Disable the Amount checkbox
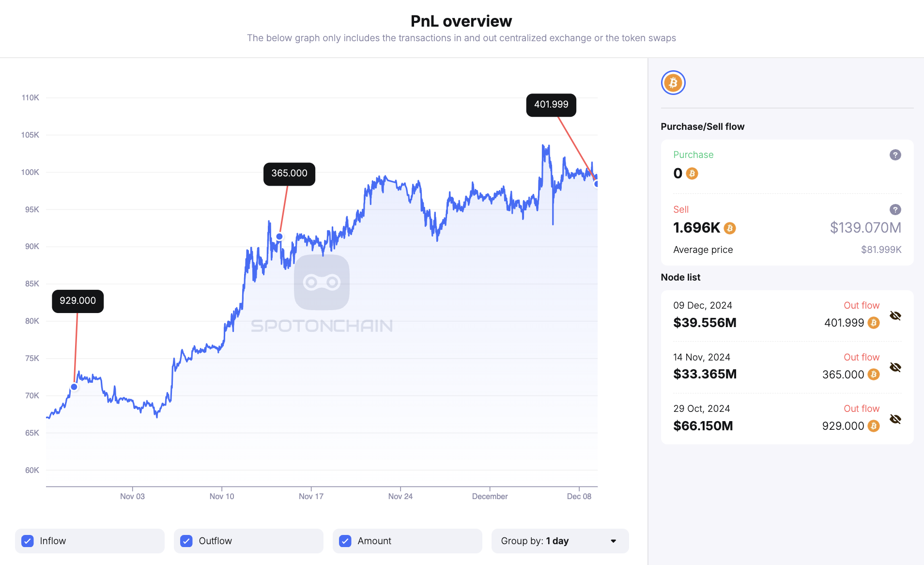The height and width of the screenshot is (565, 924). click(x=345, y=541)
